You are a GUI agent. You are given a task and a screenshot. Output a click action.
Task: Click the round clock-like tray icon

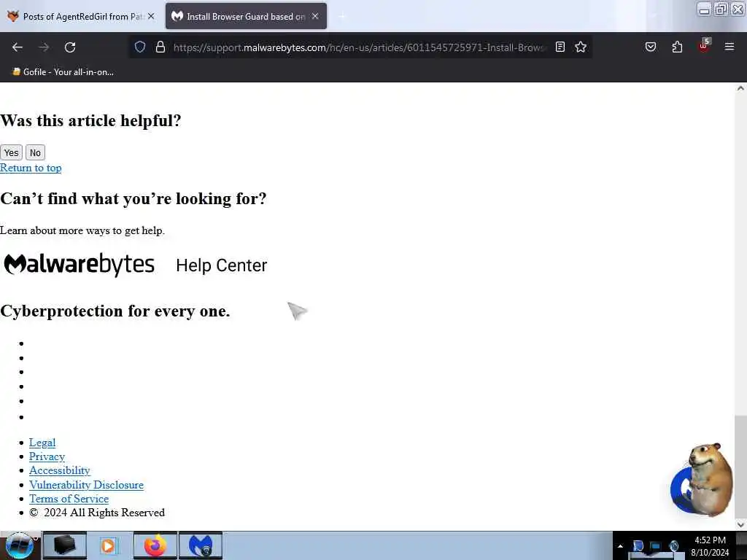point(673,545)
